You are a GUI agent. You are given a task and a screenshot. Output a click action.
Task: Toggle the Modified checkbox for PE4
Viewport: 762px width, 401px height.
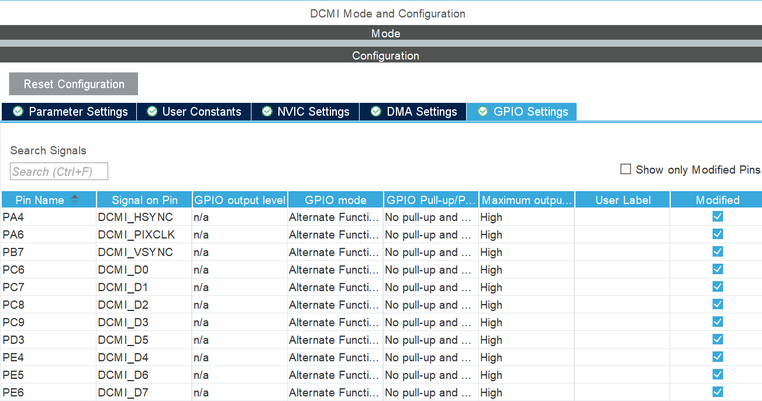point(717,356)
